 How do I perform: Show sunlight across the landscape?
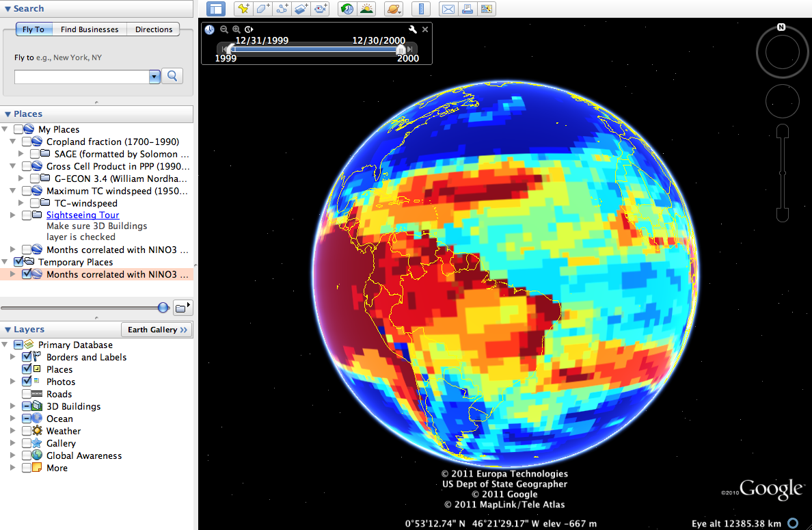367,9
